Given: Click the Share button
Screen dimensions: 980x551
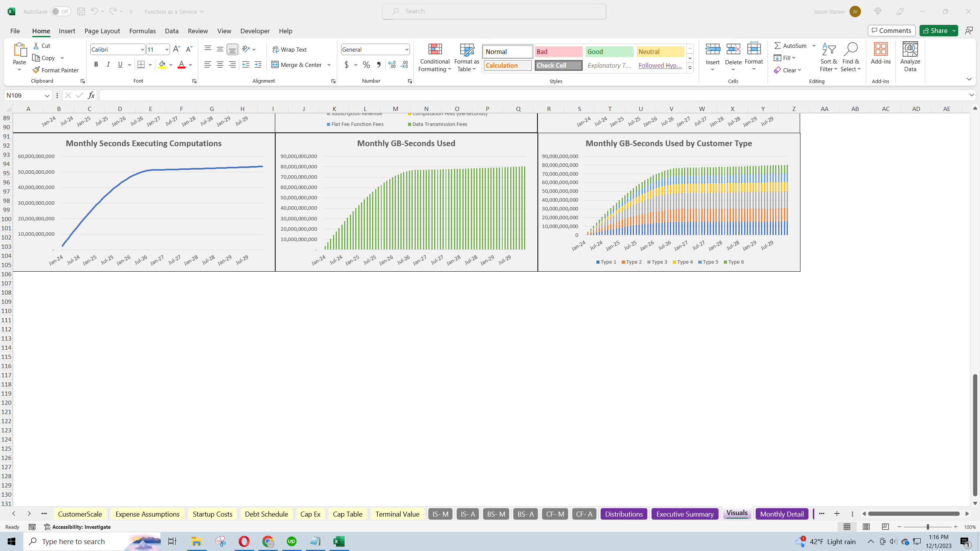Looking at the screenshot, I should click(935, 31).
